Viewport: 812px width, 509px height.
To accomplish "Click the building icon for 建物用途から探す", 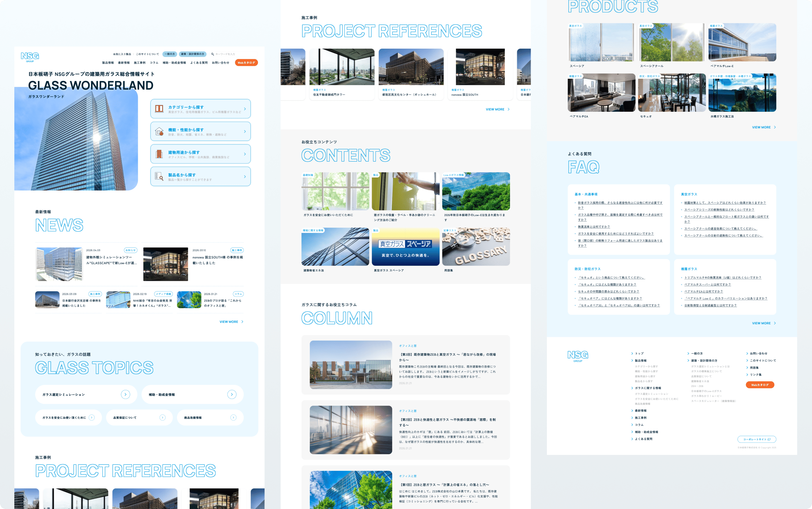I will pos(159,154).
